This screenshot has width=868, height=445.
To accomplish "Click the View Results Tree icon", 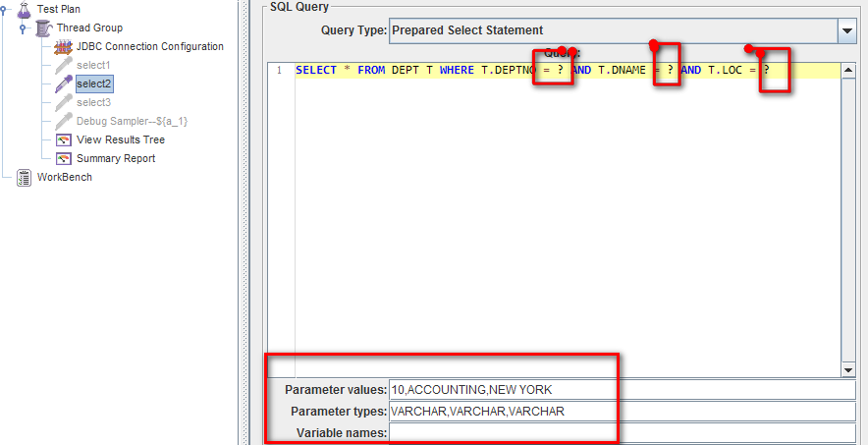I will pos(64,139).
